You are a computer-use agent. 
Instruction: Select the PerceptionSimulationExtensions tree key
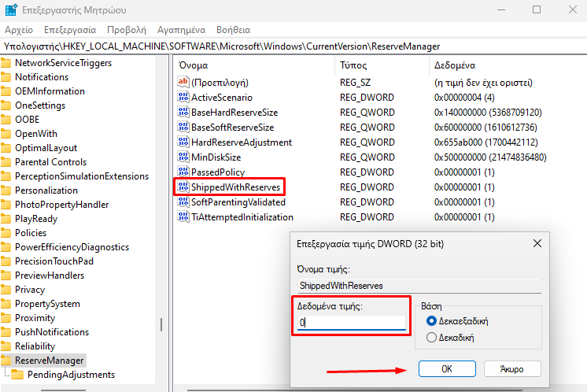click(x=82, y=176)
